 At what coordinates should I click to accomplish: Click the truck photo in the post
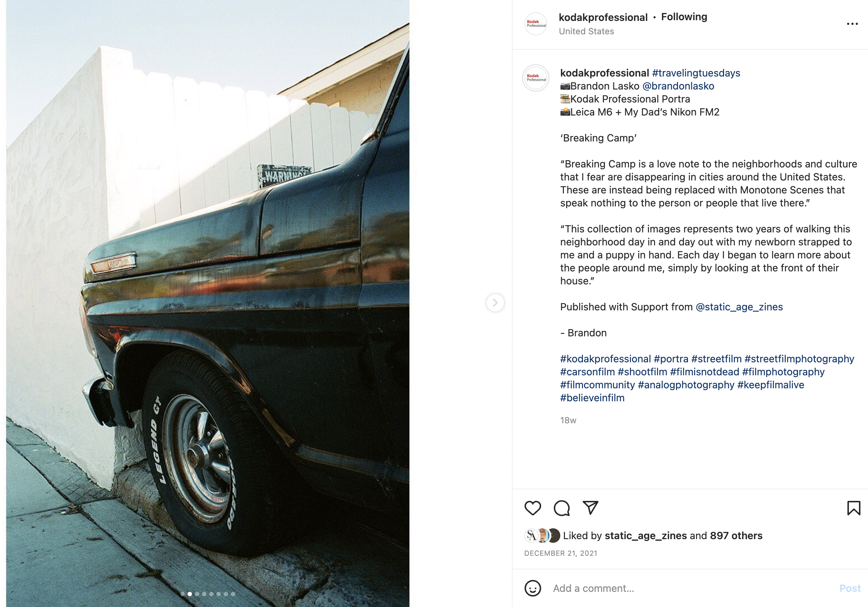pyautogui.click(x=207, y=303)
